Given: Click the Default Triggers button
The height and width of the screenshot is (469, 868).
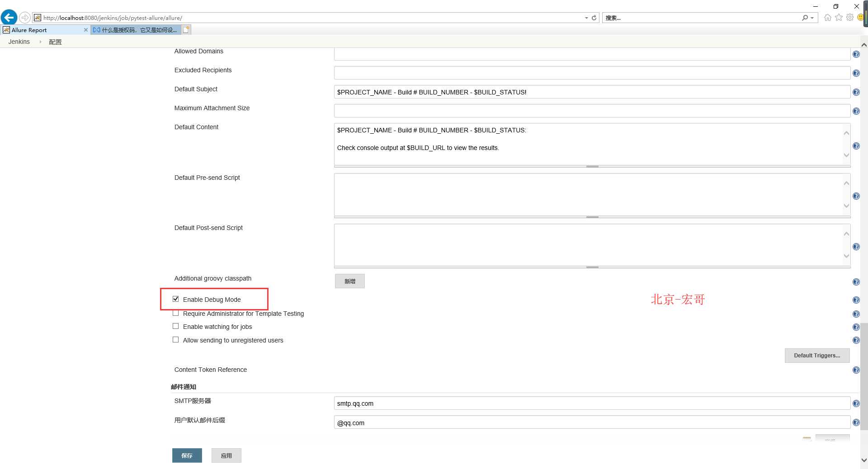Looking at the screenshot, I should [817, 356].
